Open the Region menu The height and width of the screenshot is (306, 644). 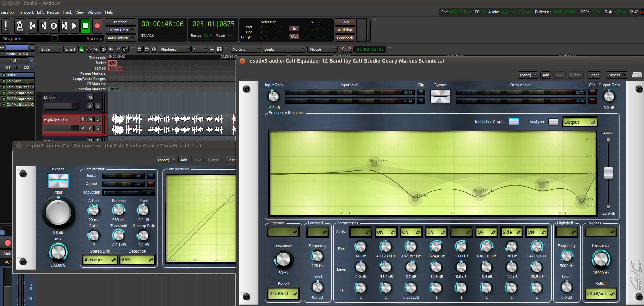click(53, 12)
